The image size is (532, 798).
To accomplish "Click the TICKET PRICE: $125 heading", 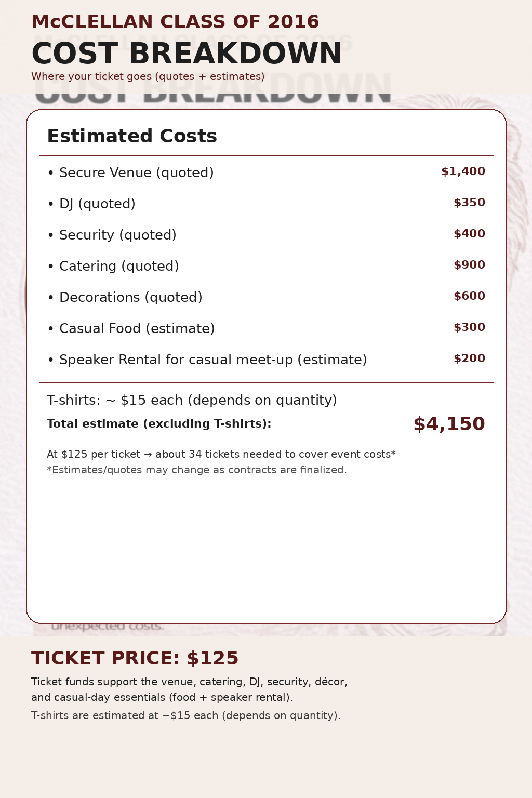I will click(135, 658).
